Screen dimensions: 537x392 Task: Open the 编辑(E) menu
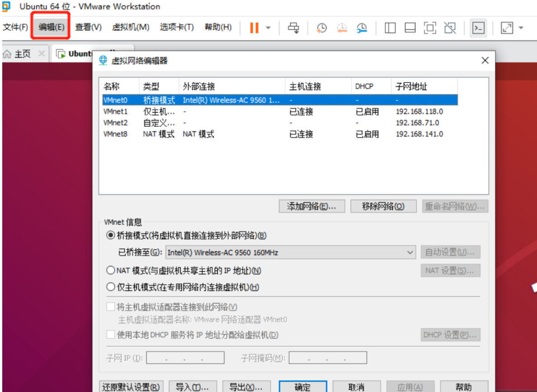click(x=51, y=27)
